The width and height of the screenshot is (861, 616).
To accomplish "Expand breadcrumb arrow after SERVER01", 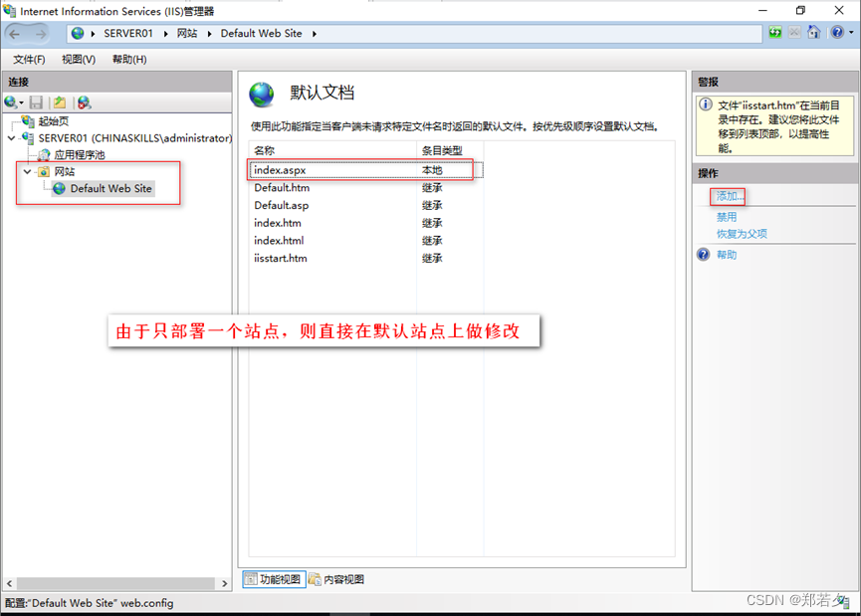I will coord(165,34).
